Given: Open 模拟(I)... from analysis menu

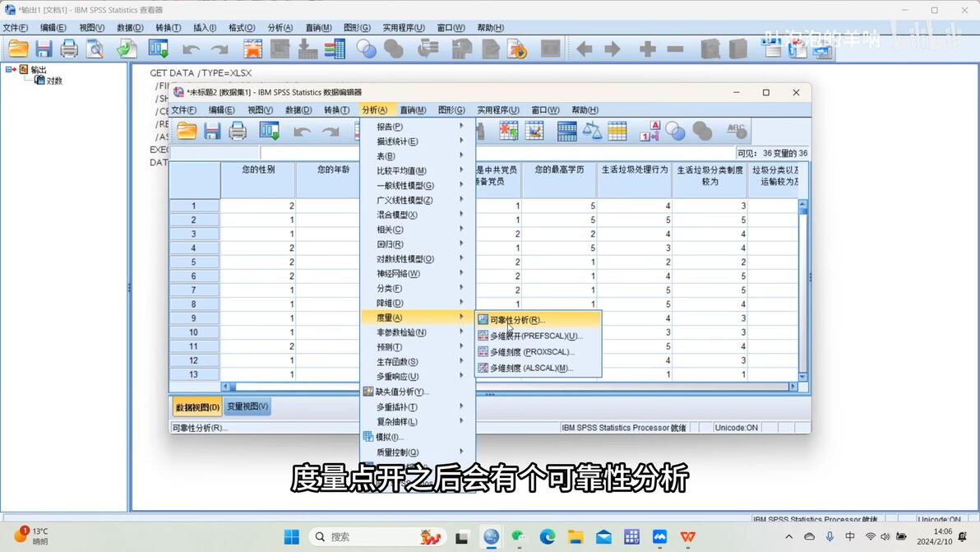Looking at the screenshot, I should pyautogui.click(x=418, y=437).
